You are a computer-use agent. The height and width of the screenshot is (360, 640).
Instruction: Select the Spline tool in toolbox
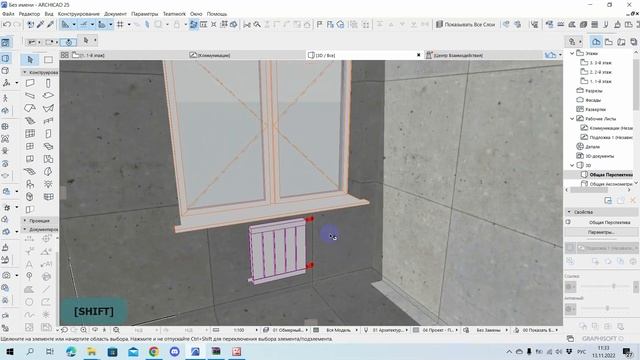29,315
